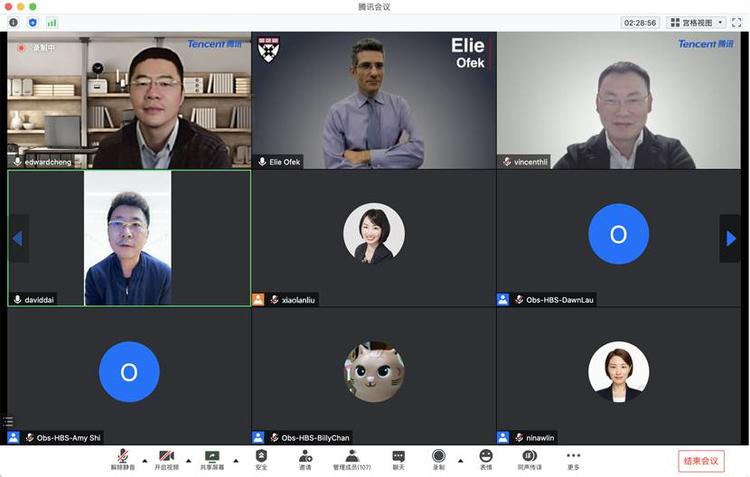Open 管理成员 member management panel

tap(352, 460)
